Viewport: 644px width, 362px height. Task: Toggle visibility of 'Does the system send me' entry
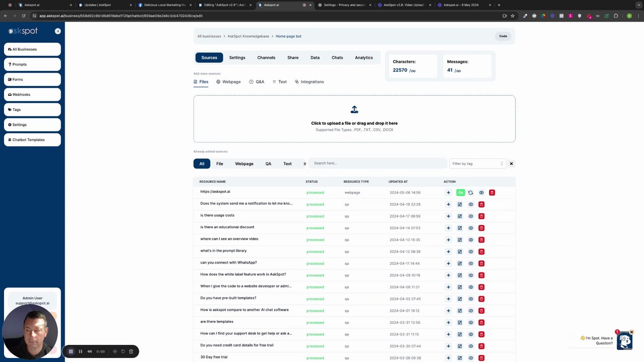point(471,204)
